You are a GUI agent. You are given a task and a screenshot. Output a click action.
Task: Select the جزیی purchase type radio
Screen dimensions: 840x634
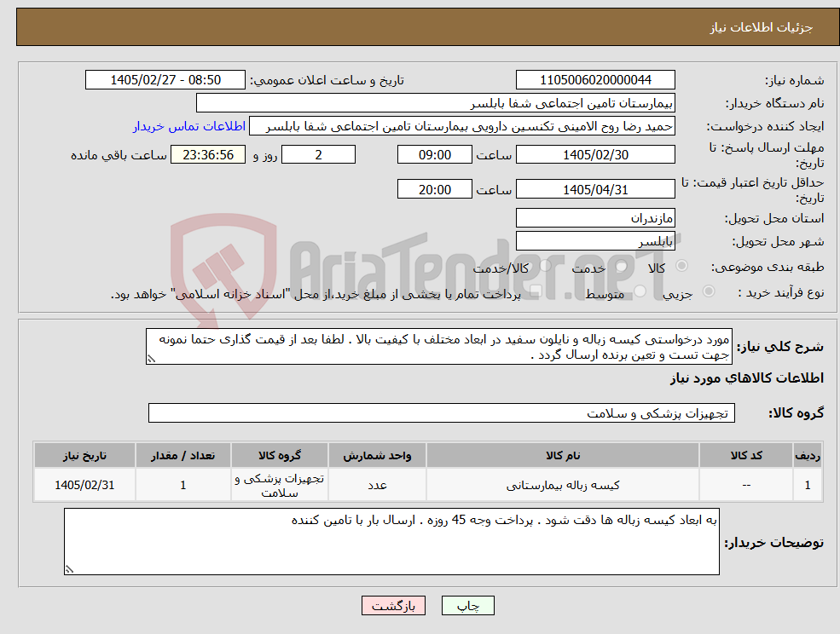708,291
